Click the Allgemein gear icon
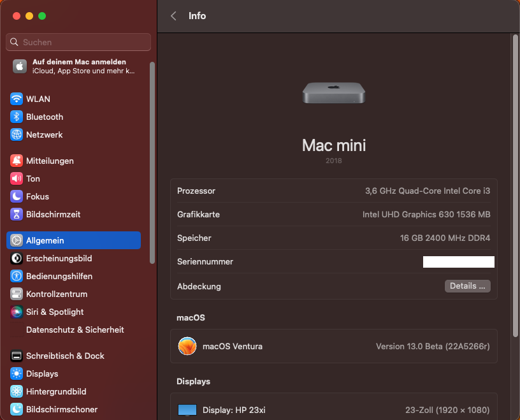Screen dimensions: 520x420 click(17, 240)
